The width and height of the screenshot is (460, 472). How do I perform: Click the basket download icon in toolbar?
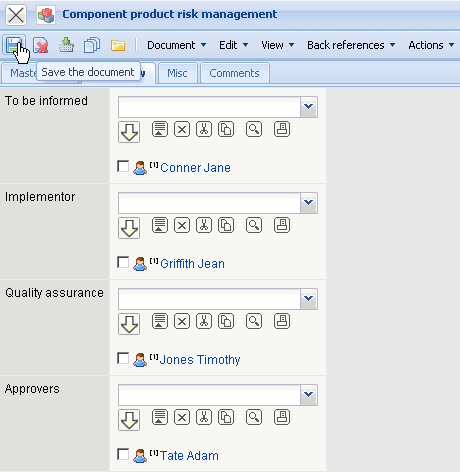click(66, 45)
